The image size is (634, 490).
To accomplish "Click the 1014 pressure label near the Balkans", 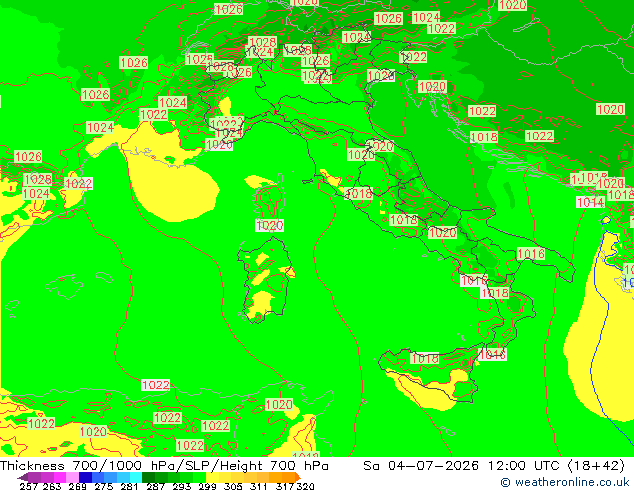I will pyautogui.click(x=590, y=202).
